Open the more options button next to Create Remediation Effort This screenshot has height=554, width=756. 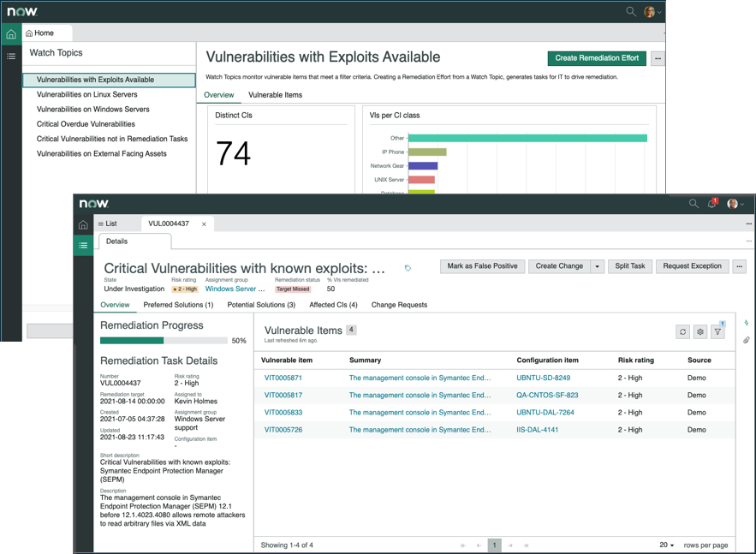658,58
